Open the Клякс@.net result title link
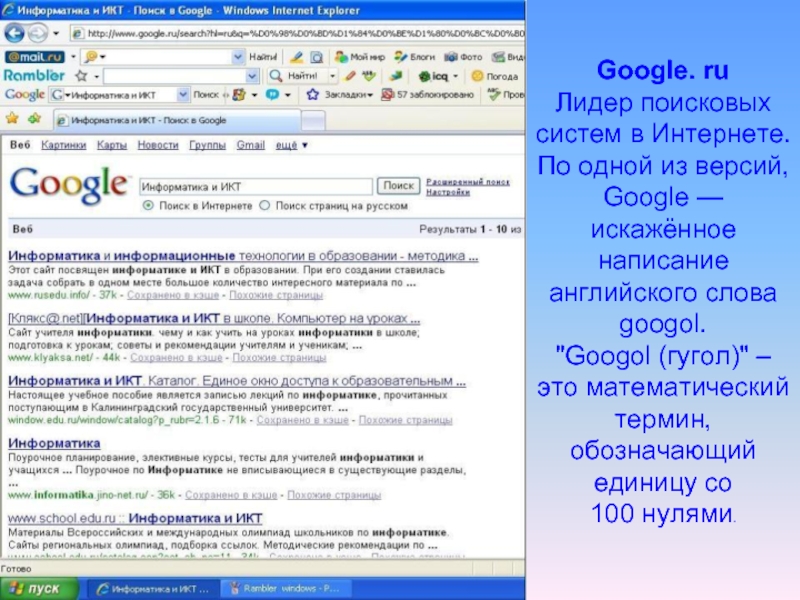The width and height of the screenshot is (800, 600). 214,318
